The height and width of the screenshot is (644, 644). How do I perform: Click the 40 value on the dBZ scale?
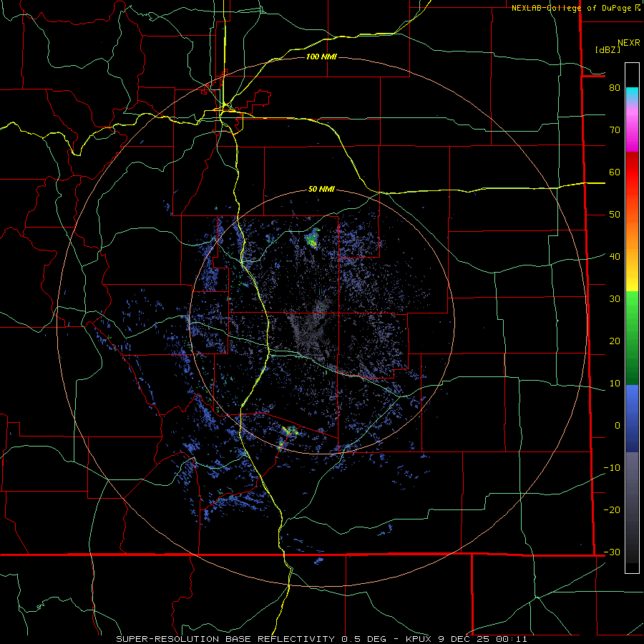(615, 256)
